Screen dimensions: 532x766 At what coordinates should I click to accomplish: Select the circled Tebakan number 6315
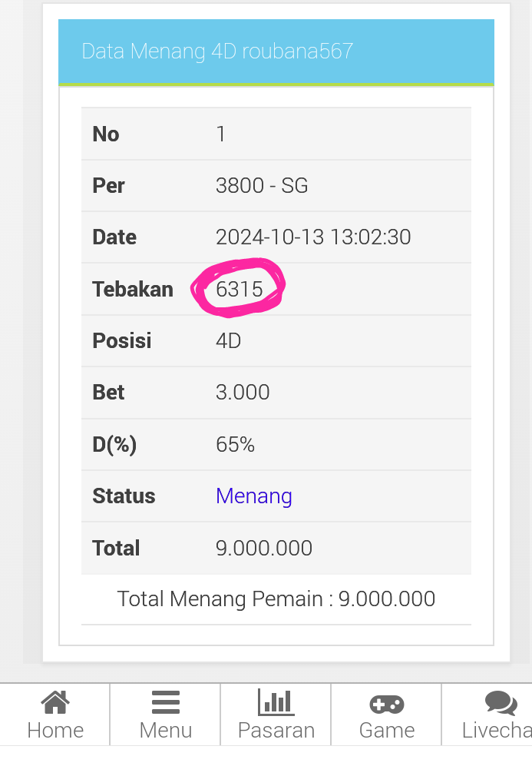(x=240, y=289)
